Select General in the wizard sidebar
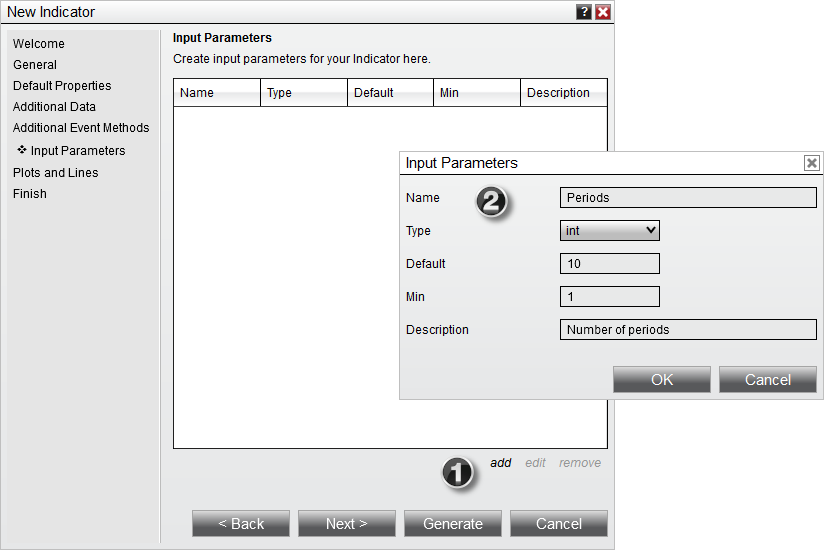 pyautogui.click(x=35, y=65)
